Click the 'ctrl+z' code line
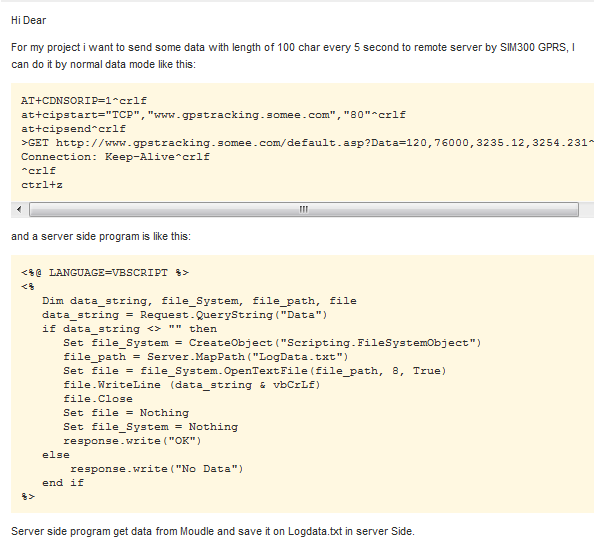Viewport: 595px width, 541px height. [42, 185]
